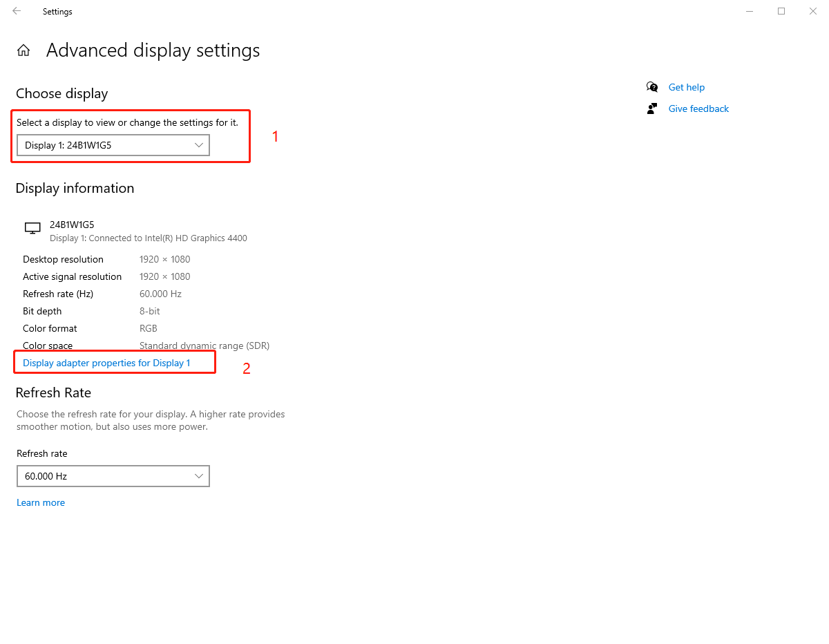
Task: Click the Desktop resolution 1920 × 1080 value
Action: tap(164, 259)
